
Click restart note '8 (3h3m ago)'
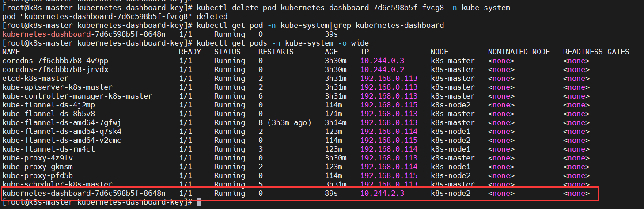[x=285, y=122]
